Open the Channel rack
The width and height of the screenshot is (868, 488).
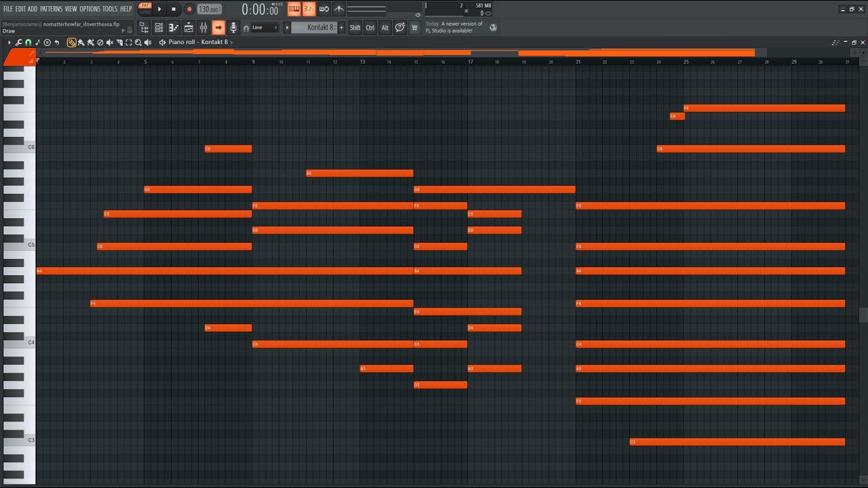159,28
